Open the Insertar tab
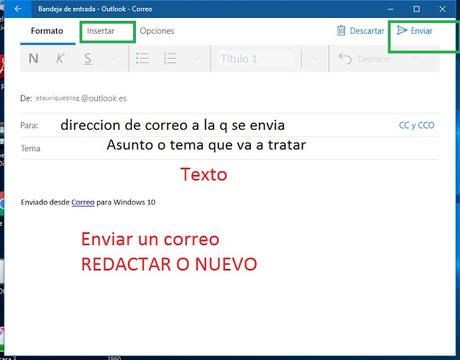This screenshot has height=360, width=460. click(101, 31)
